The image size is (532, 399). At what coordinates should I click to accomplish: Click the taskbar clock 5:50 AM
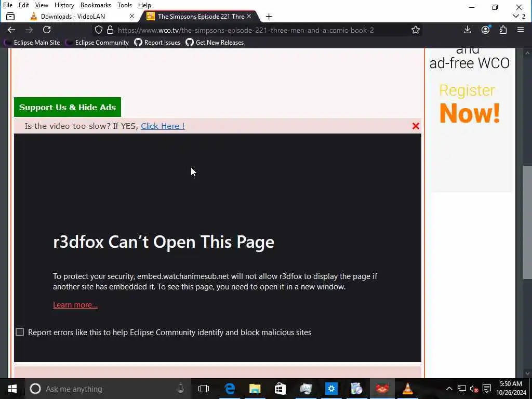click(511, 384)
